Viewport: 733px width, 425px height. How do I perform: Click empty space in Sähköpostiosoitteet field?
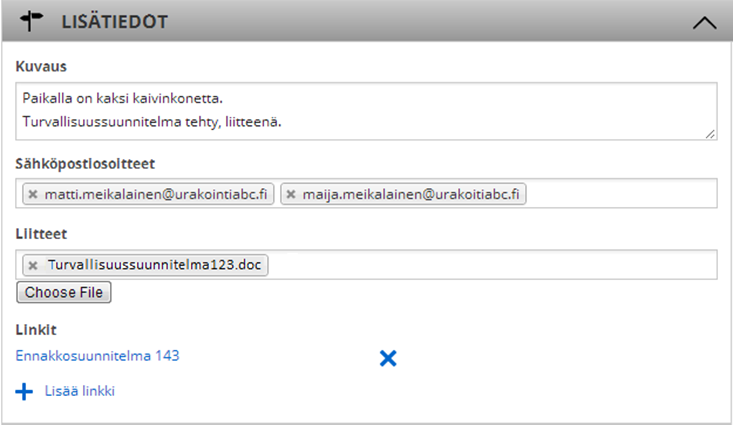(622, 194)
